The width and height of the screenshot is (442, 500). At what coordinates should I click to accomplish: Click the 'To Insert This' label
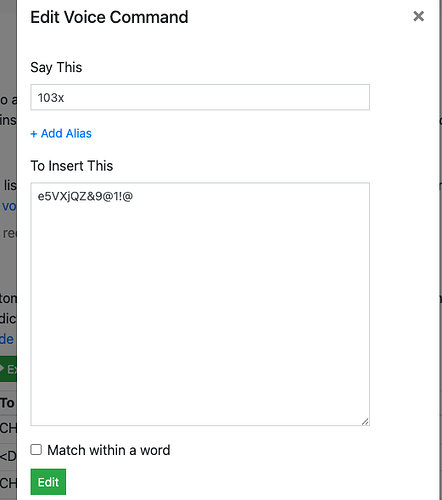pos(72,166)
